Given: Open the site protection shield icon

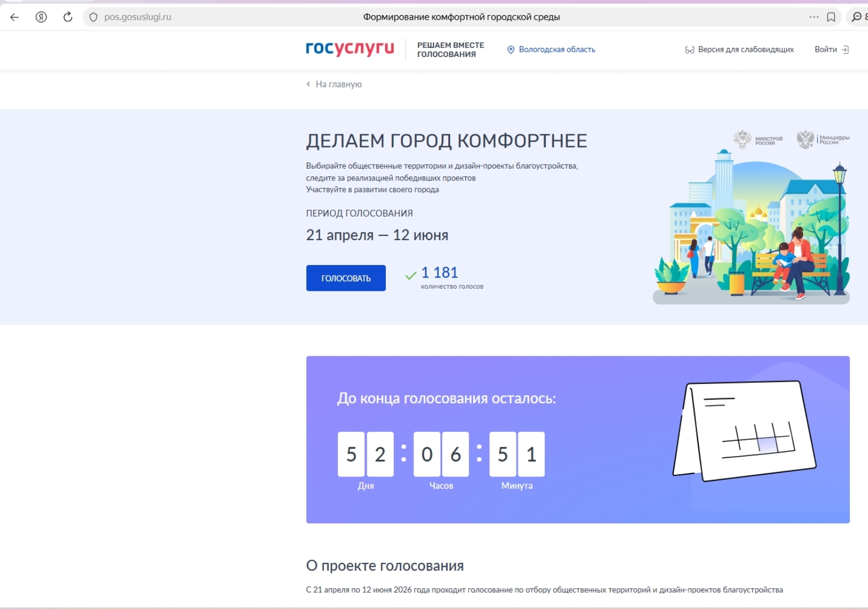Looking at the screenshot, I should coord(94,17).
